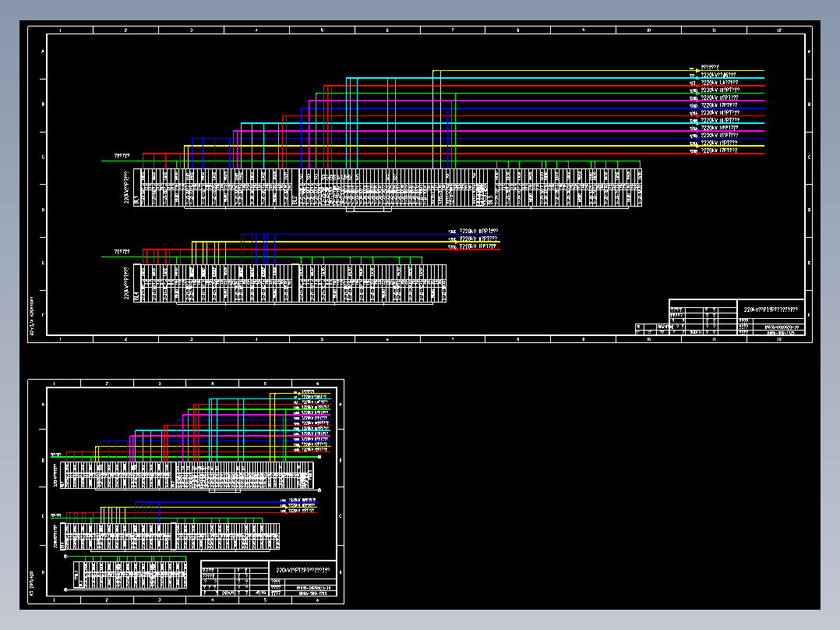Viewport: 840px width, 630px height.
Task: Click the lower sheet's title block drawing name
Action: point(302,570)
